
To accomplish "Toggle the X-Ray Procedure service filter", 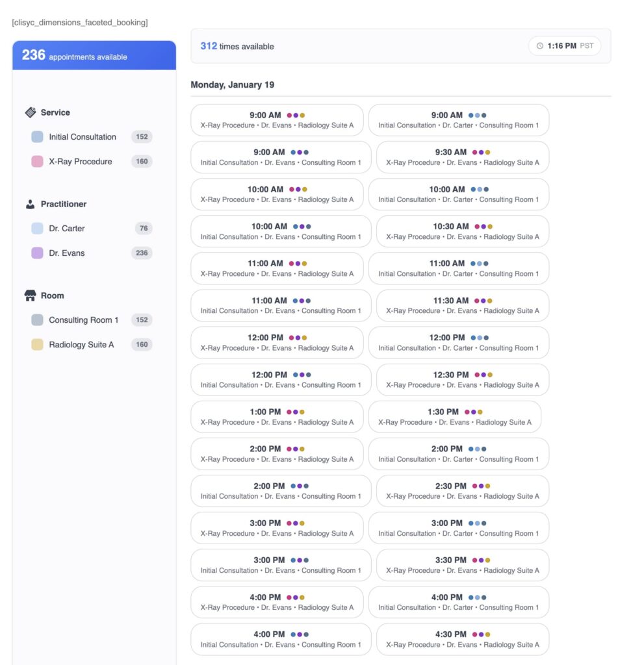I will (x=38, y=162).
